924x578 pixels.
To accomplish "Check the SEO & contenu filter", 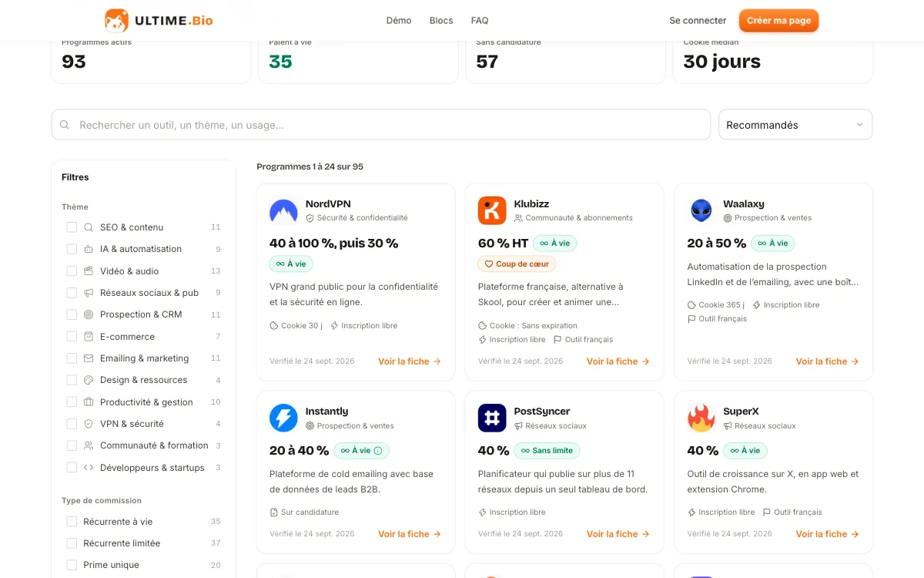I will 72,227.
